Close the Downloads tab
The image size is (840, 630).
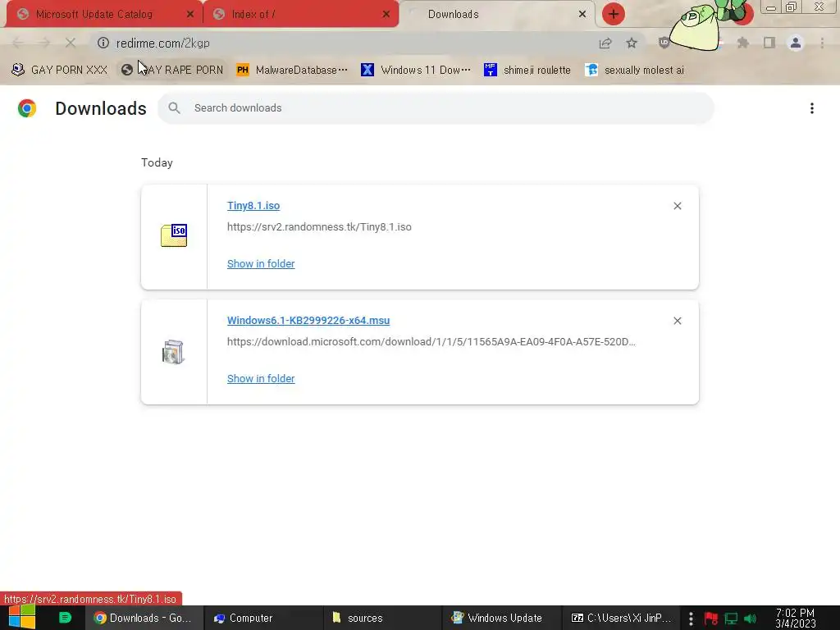coord(582,15)
